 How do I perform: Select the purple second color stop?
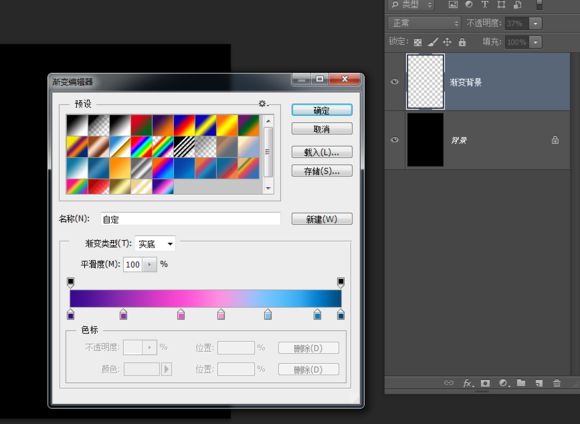coord(124,314)
